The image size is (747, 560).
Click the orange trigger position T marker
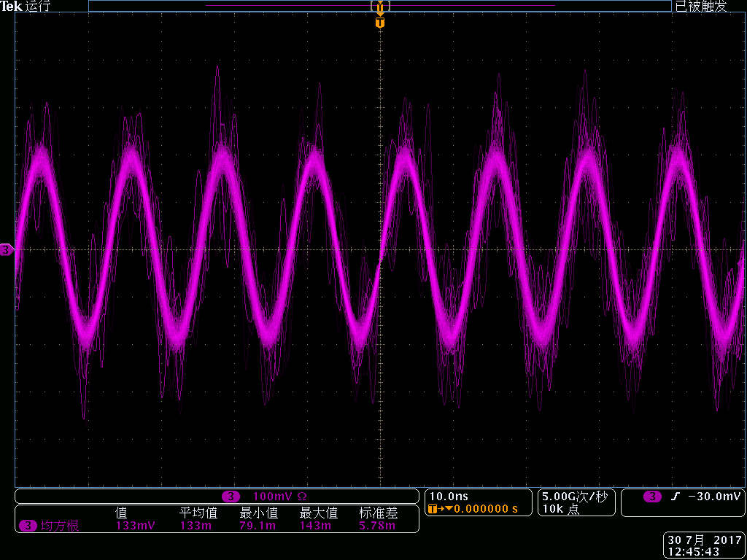pyautogui.click(x=379, y=23)
